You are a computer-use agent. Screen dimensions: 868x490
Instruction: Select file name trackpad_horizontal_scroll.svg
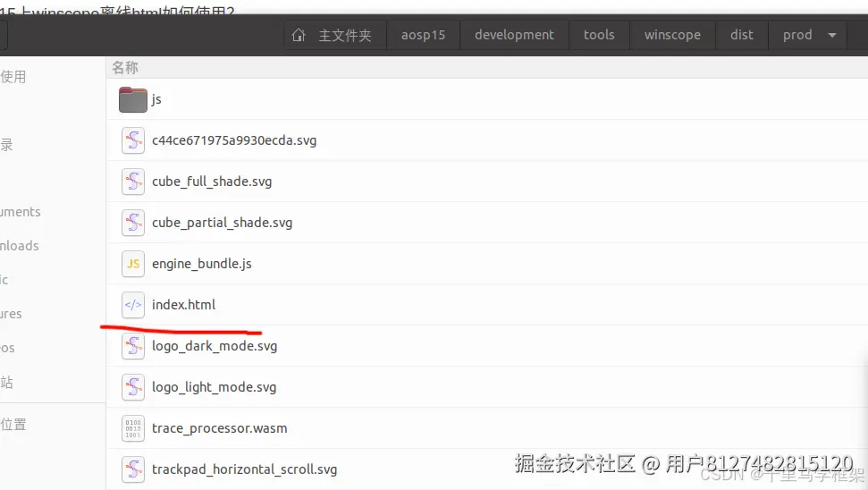pos(244,469)
